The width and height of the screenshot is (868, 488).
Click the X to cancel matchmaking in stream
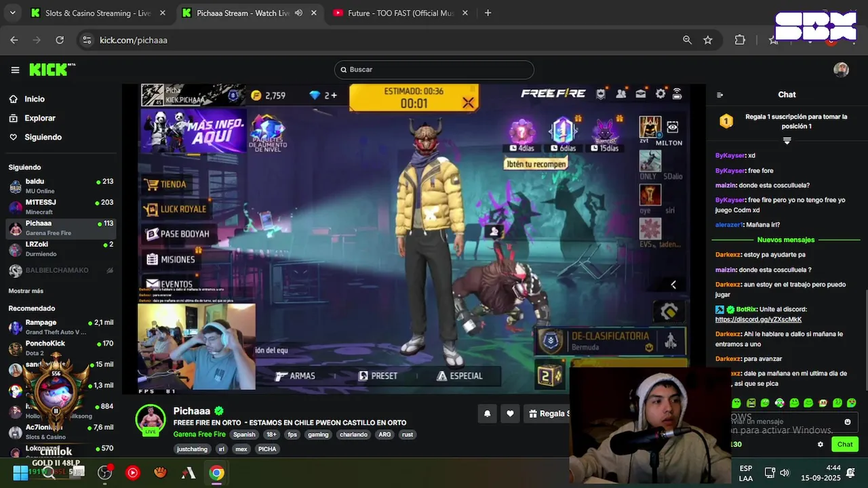(468, 103)
